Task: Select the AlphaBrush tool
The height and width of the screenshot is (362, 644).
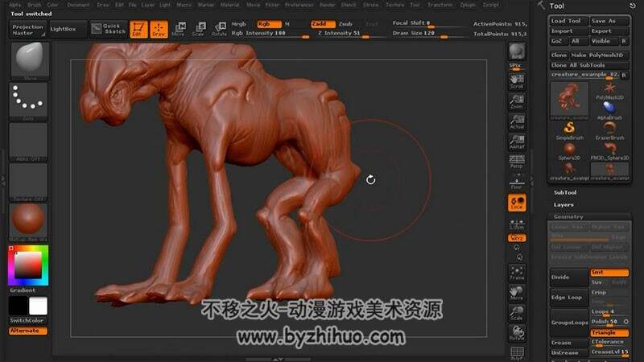Action: 609,111
